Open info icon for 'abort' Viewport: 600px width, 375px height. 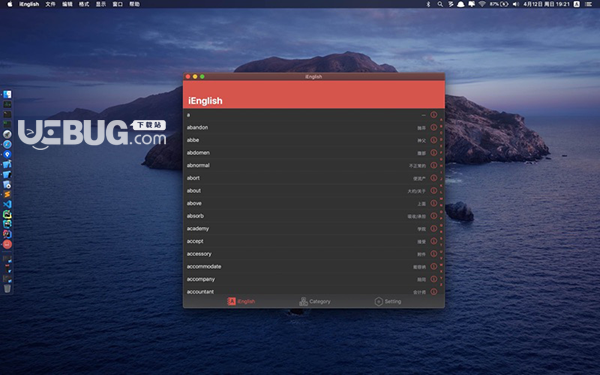tap(434, 178)
